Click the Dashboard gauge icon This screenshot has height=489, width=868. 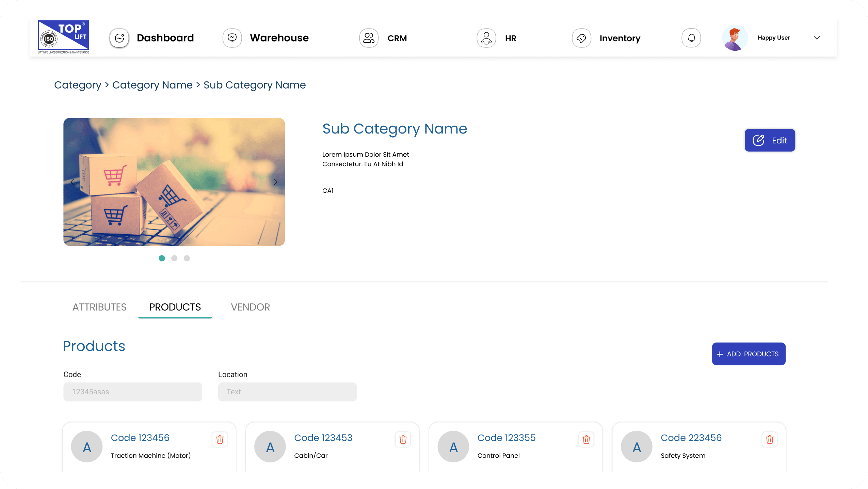(119, 38)
